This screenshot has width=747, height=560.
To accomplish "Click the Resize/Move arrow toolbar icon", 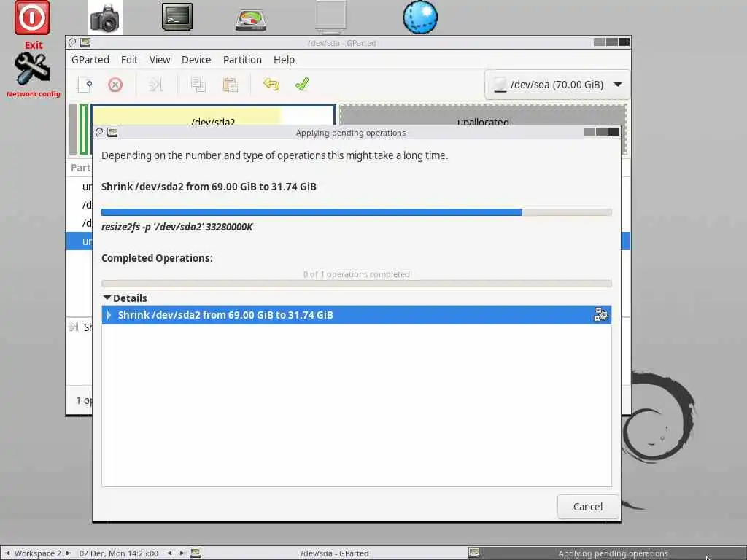I will (x=156, y=85).
